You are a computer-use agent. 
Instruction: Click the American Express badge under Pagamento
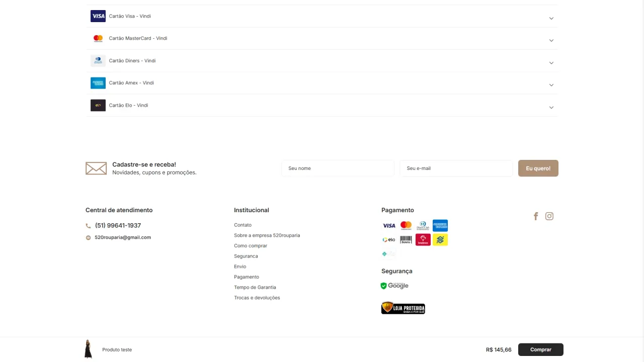[x=440, y=226]
